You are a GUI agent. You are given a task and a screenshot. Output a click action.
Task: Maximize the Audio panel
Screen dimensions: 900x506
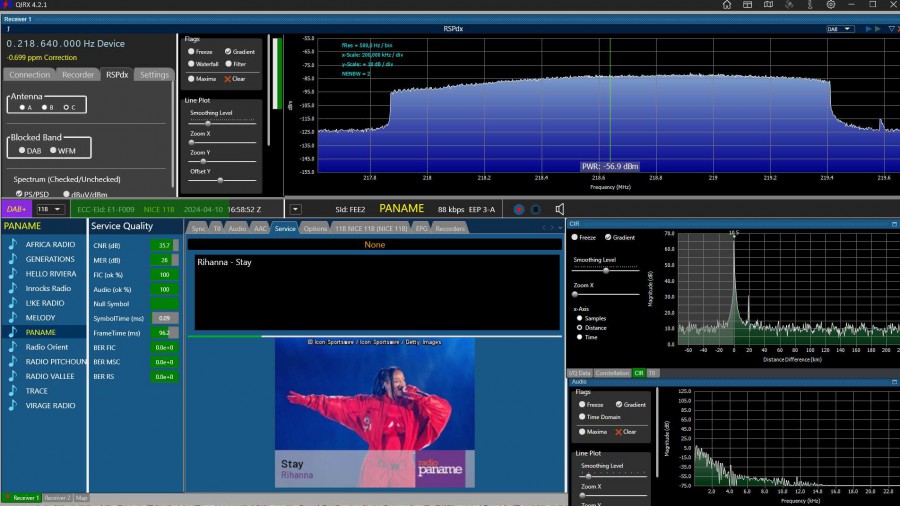click(894, 382)
